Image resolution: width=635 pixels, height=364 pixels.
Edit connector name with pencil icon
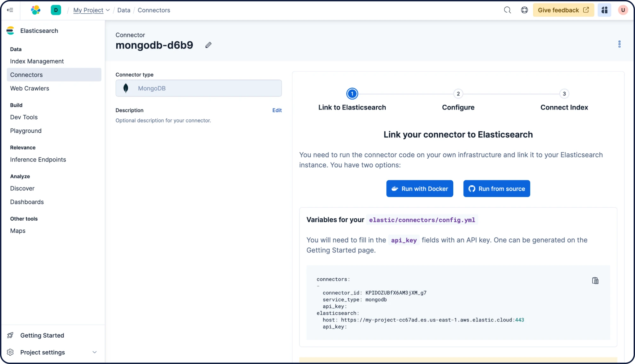[x=208, y=45]
